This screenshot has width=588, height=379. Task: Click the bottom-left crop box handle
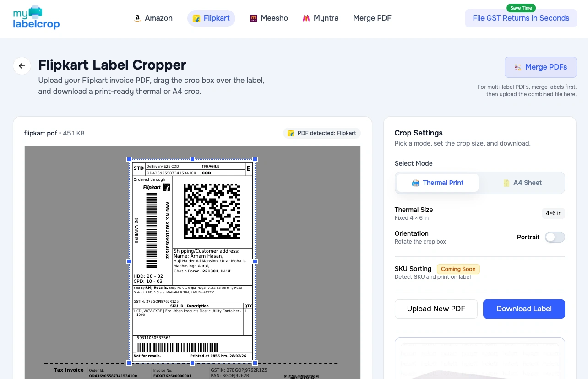(129, 363)
